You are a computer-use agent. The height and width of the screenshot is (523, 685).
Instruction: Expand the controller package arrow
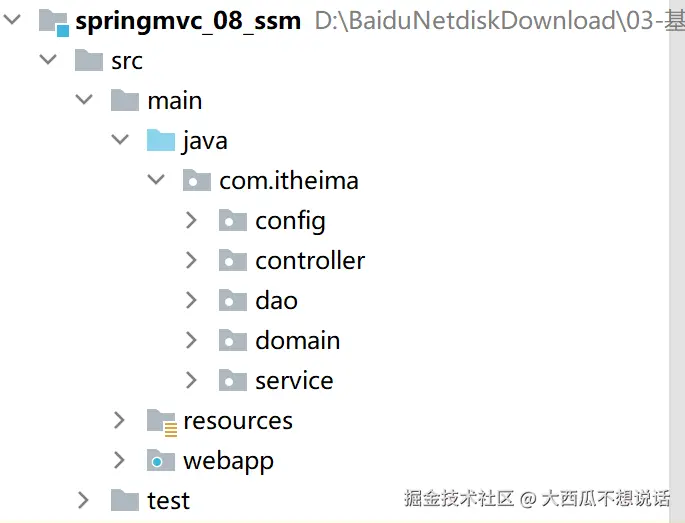click(x=192, y=260)
